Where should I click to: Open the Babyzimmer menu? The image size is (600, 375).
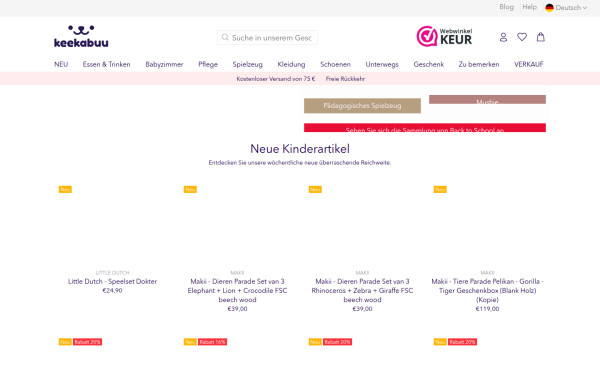[x=164, y=64]
